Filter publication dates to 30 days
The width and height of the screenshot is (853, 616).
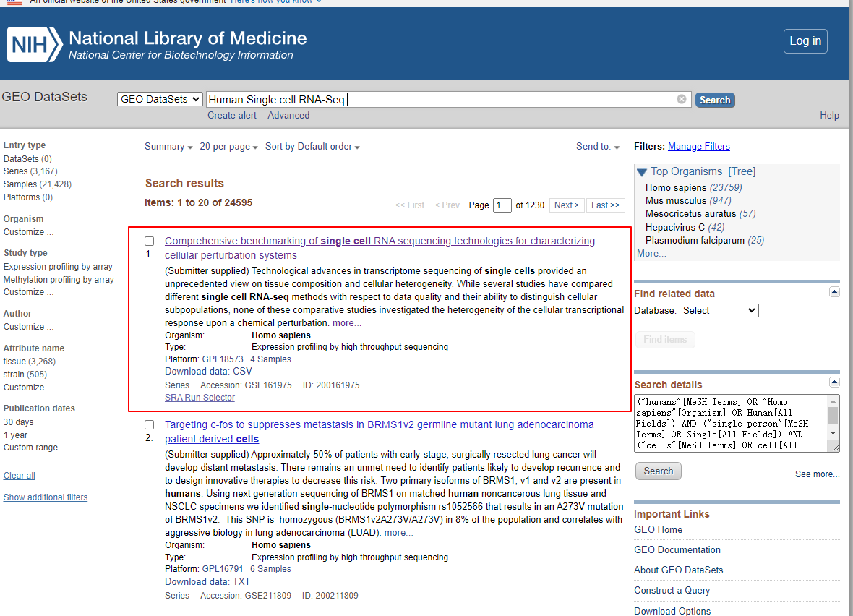[19, 422]
